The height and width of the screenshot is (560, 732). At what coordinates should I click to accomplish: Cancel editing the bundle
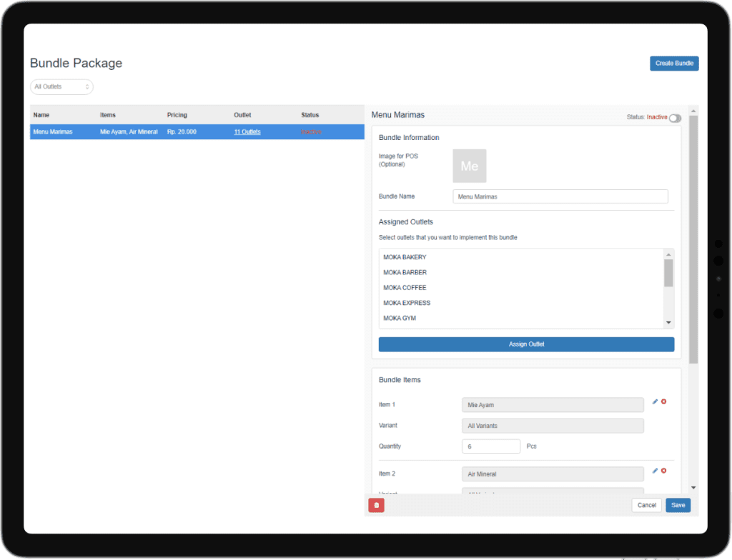click(x=646, y=505)
